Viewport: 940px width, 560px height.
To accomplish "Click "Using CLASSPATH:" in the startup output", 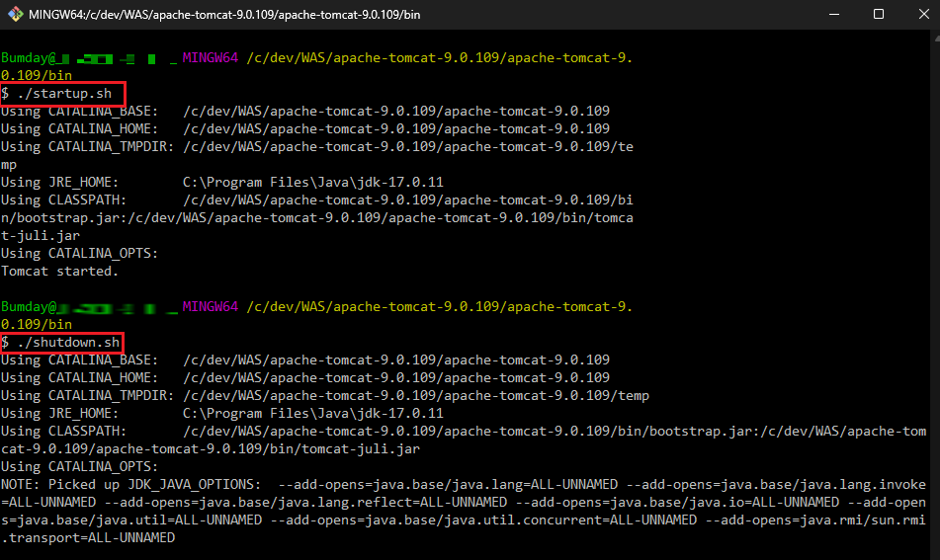I will [x=64, y=200].
